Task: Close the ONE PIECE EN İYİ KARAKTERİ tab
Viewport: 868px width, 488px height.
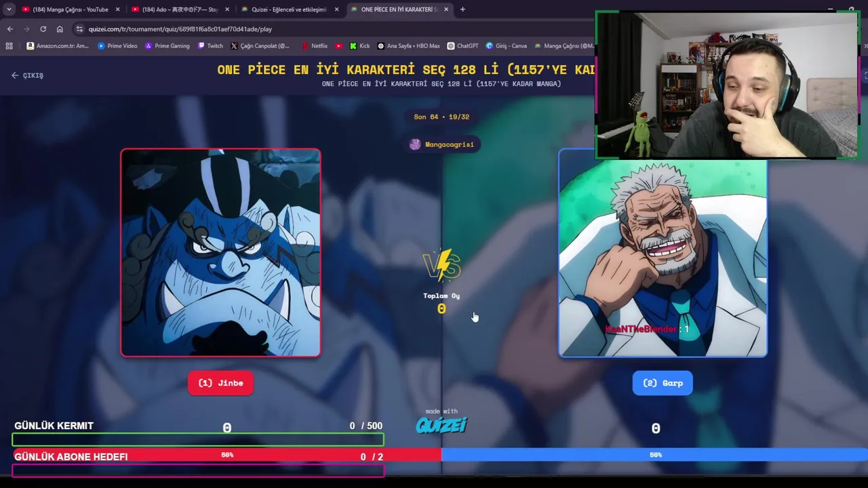Action: [447, 9]
